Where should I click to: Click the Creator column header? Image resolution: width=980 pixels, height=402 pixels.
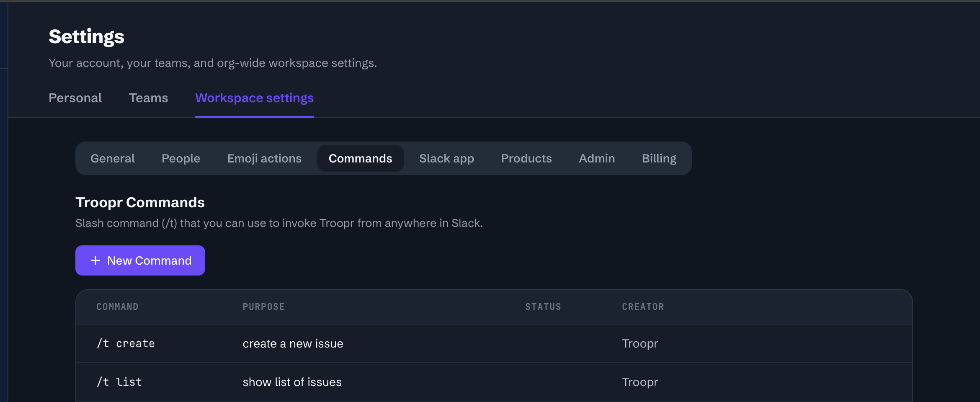tap(643, 307)
